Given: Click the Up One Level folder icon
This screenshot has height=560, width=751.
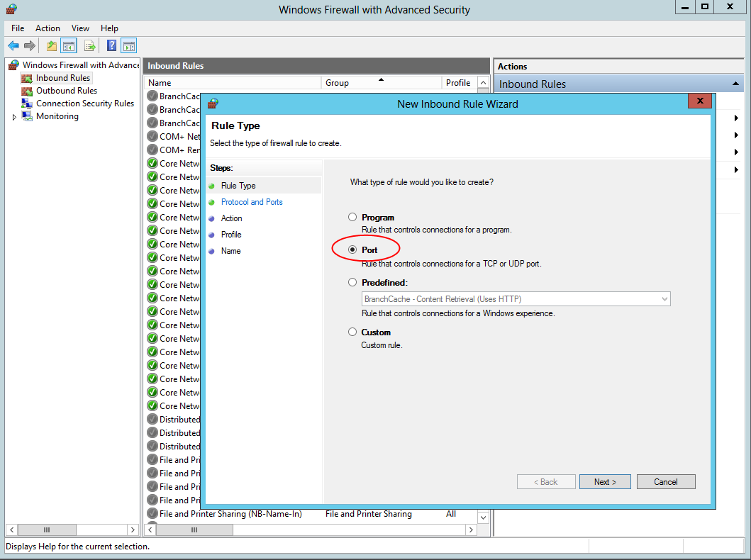Looking at the screenshot, I should [52, 46].
